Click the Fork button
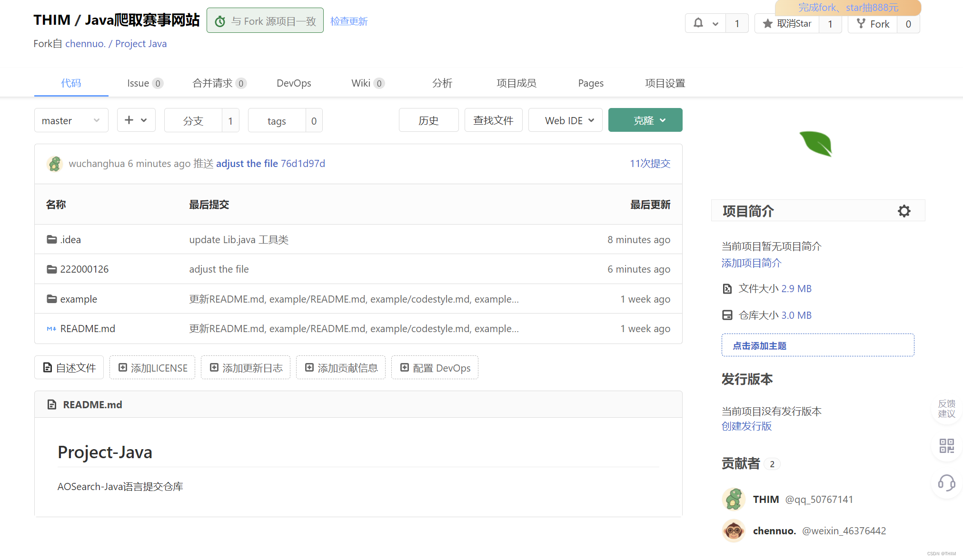Image resolution: width=963 pixels, height=560 pixels. [873, 23]
